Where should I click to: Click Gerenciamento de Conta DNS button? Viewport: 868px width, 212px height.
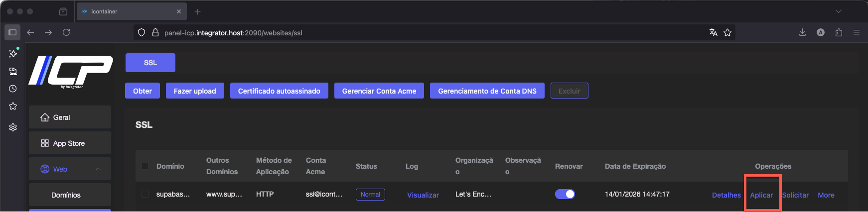pos(487,91)
